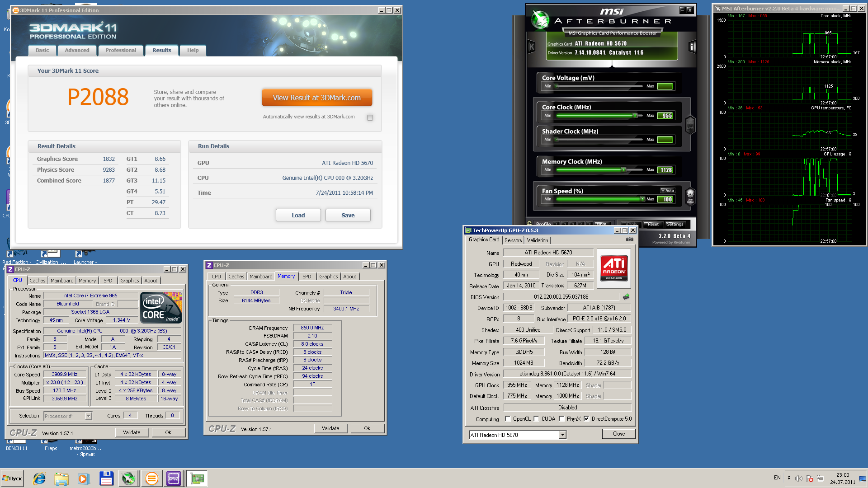Click Save button in Run Details
This screenshot has width=868, height=488.
(x=348, y=215)
